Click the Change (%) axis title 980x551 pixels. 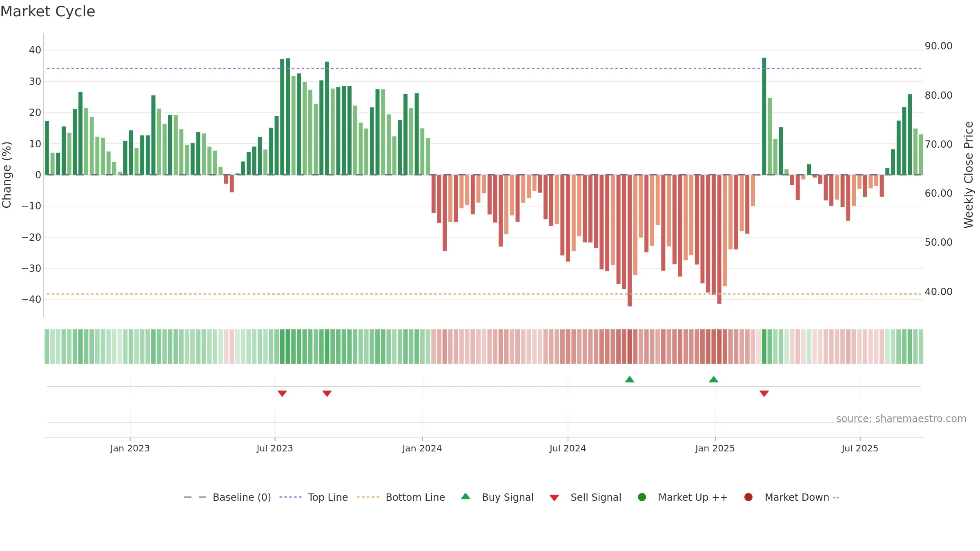7,175
